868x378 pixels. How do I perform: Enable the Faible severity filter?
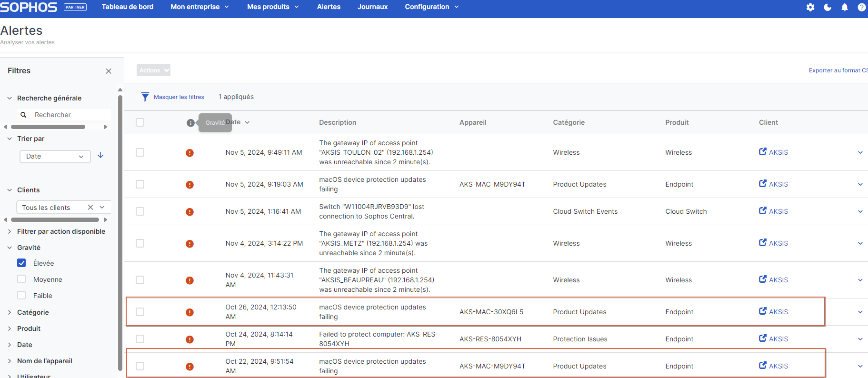(x=21, y=295)
